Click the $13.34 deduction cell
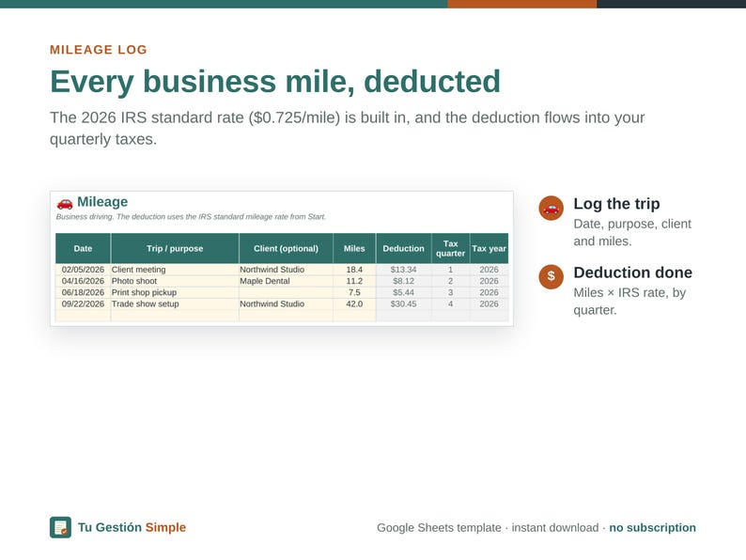The width and height of the screenshot is (746, 560). click(403, 270)
